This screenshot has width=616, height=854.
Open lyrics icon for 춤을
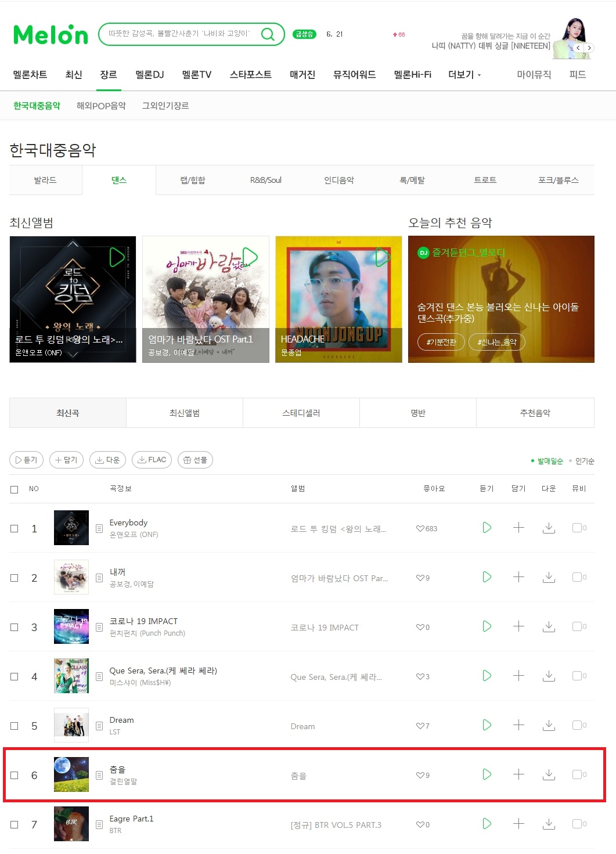tap(99, 775)
